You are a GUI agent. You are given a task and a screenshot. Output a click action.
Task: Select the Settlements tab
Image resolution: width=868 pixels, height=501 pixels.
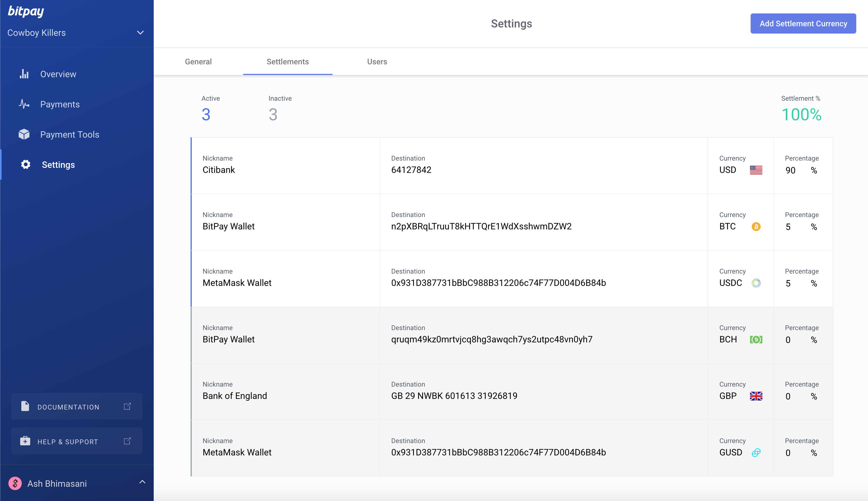point(288,62)
